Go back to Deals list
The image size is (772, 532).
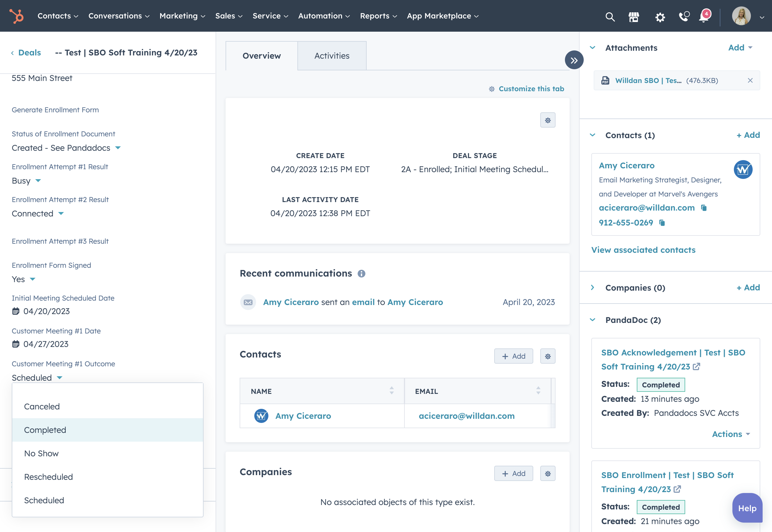coord(26,53)
